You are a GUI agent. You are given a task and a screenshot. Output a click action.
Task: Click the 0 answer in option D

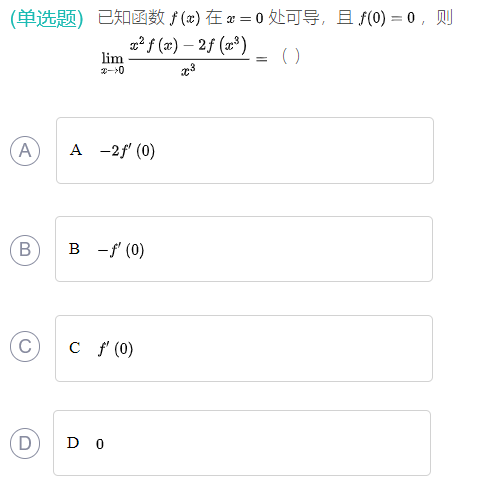pos(100,444)
